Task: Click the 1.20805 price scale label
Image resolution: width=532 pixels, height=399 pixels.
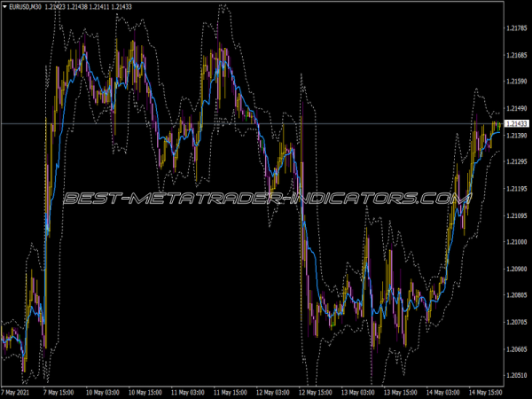Action: 517,295
